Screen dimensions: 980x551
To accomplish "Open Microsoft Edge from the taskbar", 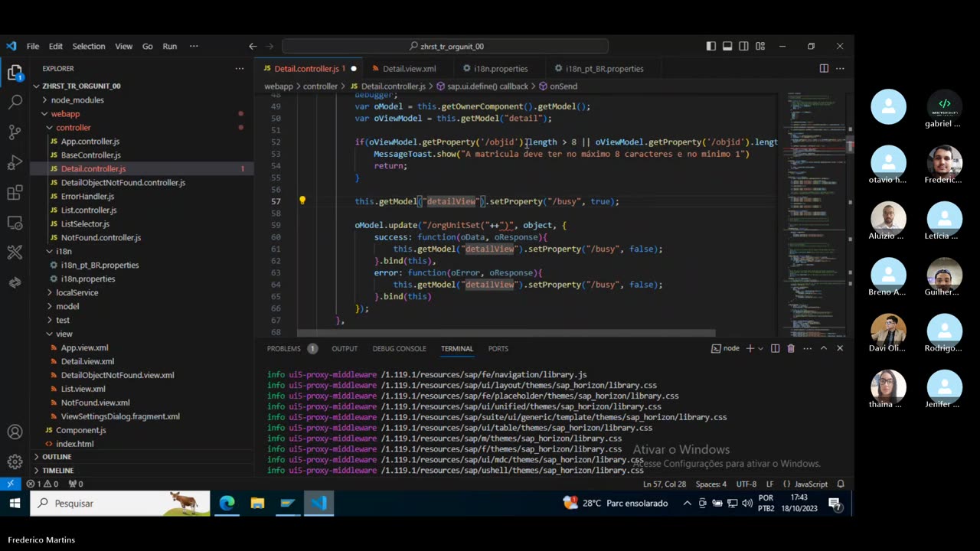I will click(x=227, y=503).
